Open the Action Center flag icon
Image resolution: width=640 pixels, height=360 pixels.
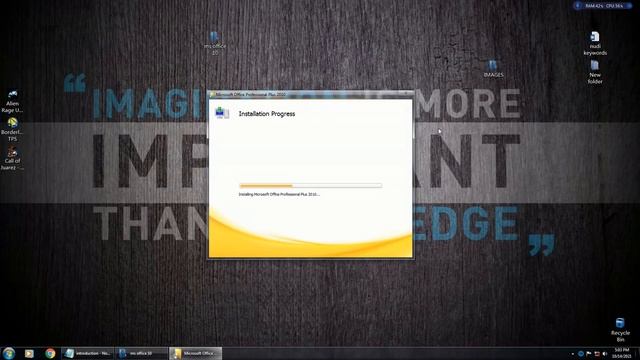(x=589, y=354)
